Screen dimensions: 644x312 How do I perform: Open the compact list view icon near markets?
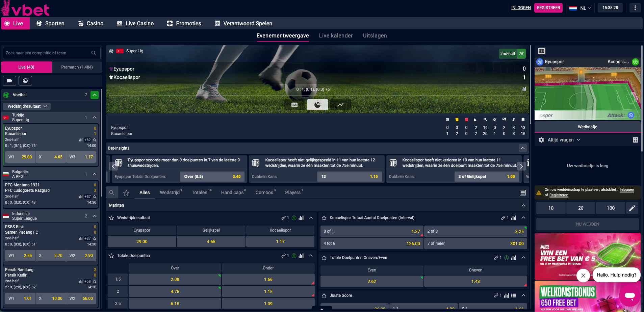click(523, 192)
